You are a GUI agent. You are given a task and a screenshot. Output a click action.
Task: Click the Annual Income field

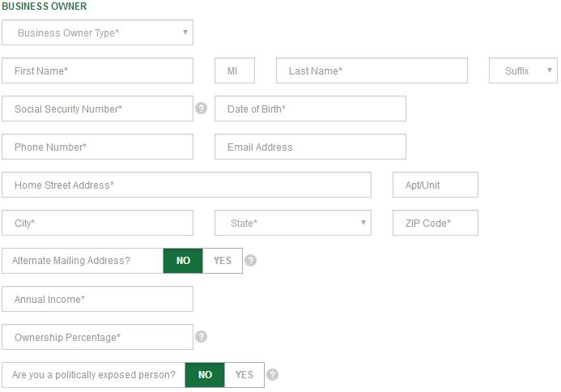click(97, 299)
